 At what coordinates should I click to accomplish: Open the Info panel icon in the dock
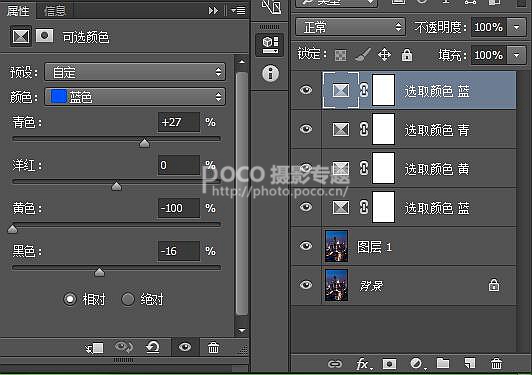pos(270,73)
